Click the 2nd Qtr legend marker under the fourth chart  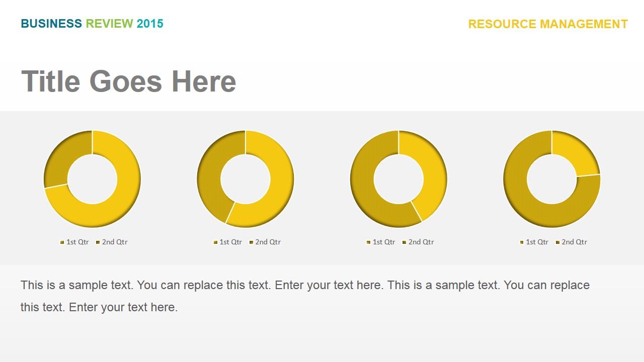tap(557, 242)
